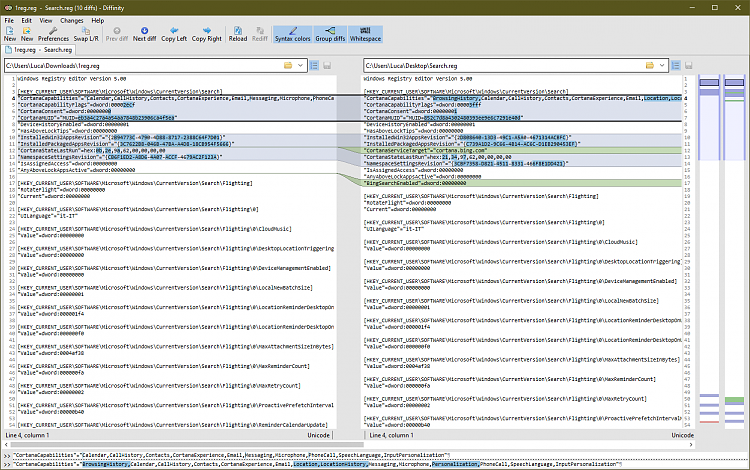
Task: Toggle Syntax colors highlighting
Action: pos(291,34)
